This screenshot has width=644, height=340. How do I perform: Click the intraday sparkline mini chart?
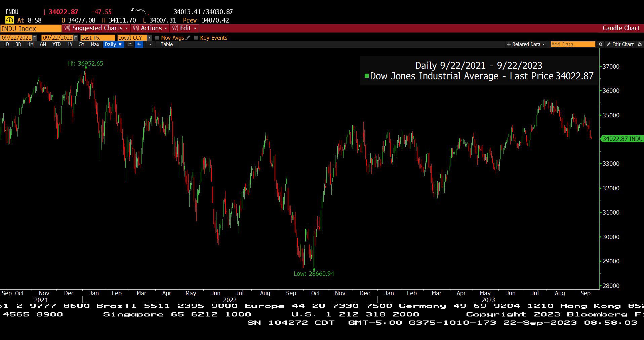tap(139, 11)
